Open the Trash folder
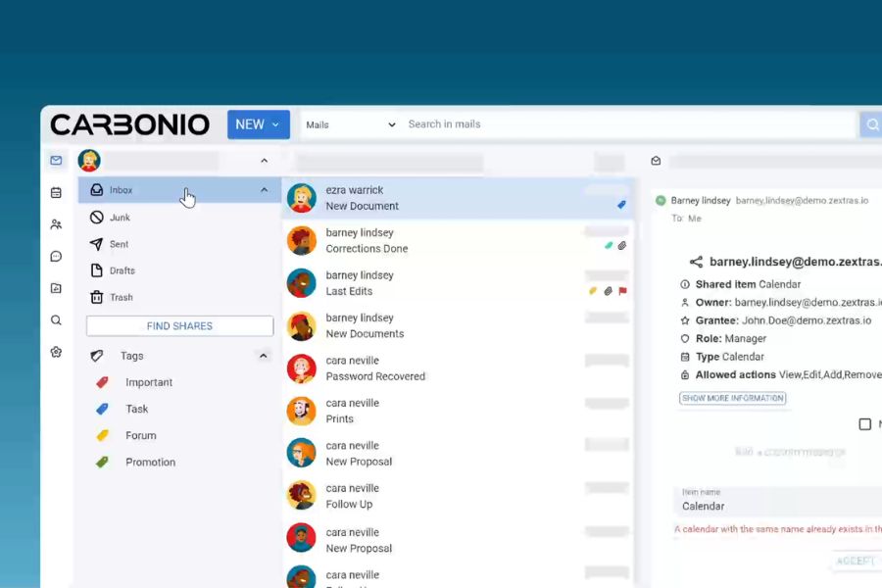The width and height of the screenshot is (882, 588). tap(179, 297)
